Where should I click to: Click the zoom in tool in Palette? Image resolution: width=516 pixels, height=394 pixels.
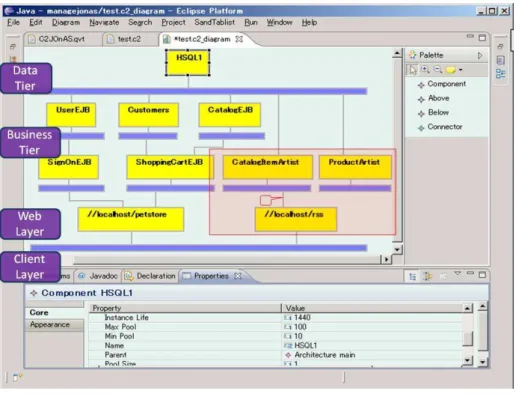425,70
